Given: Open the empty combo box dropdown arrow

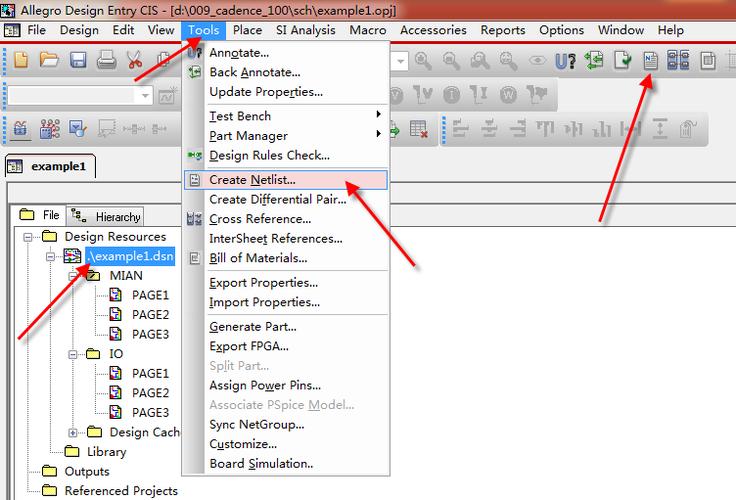Looking at the screenshot, I should point(145,96).
